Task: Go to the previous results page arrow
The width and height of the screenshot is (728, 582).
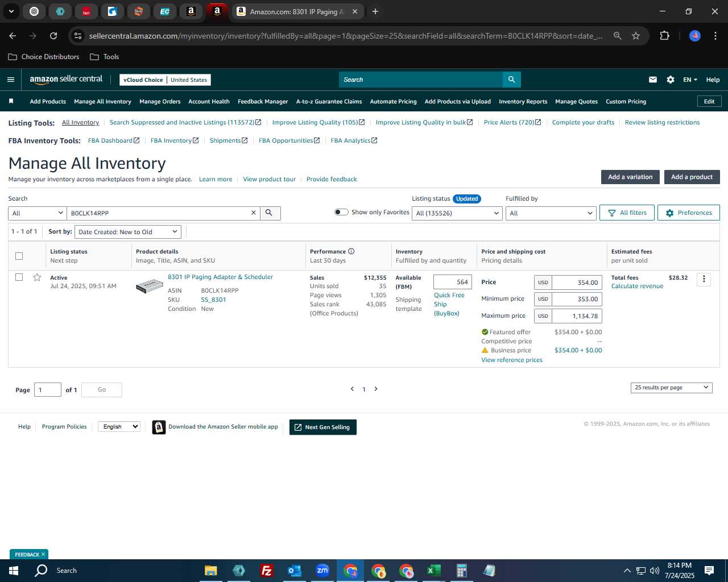Action: (x=352, y=389)
